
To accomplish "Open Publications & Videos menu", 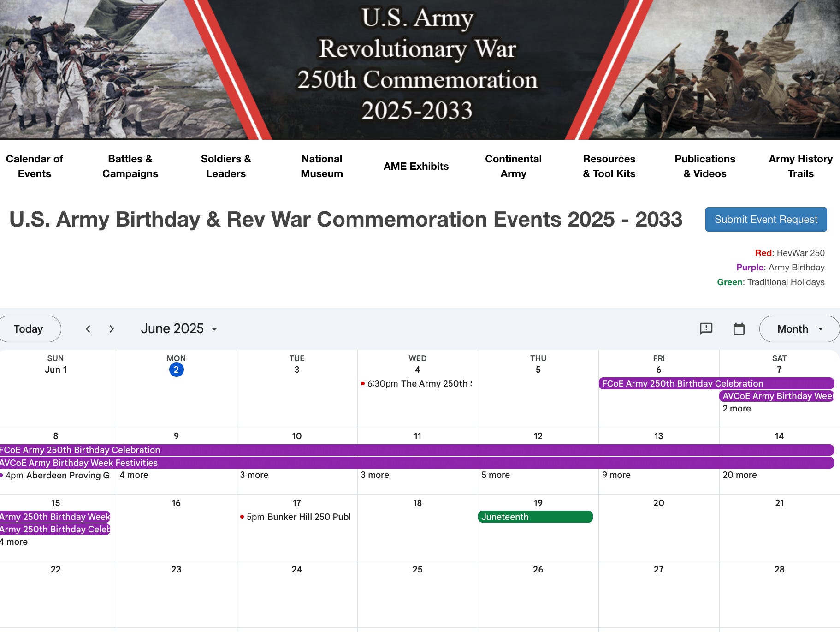I will [x=705, y=166].
